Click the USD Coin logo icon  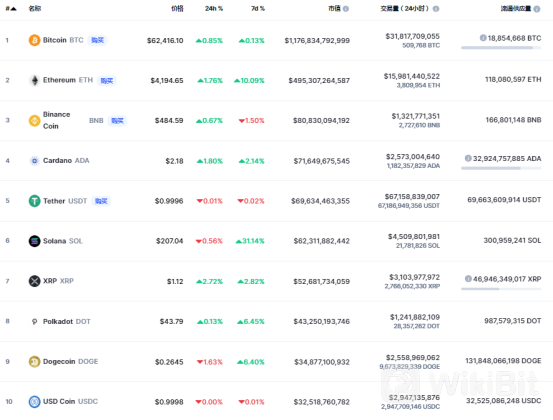pos(34,402)
